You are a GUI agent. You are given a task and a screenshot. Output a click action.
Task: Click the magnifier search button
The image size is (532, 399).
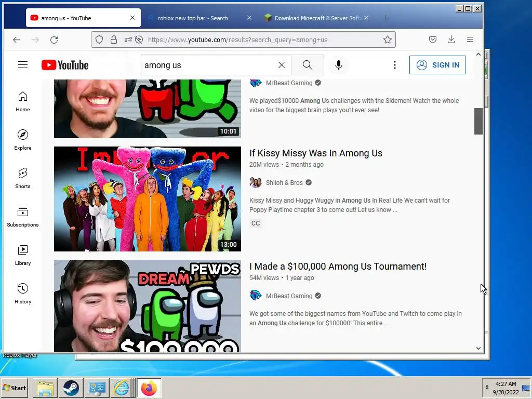(308, 65)
